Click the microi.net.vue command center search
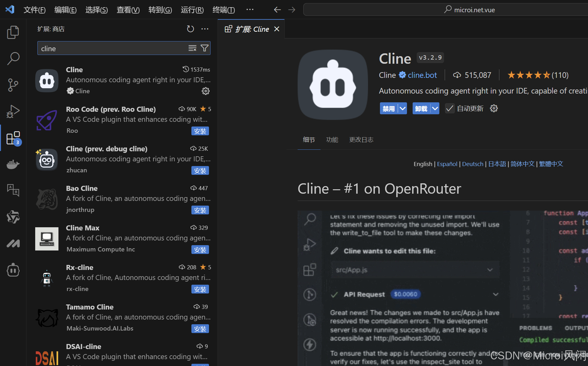The width and height of the screenshot is (588, 366). tap(470, 10)
